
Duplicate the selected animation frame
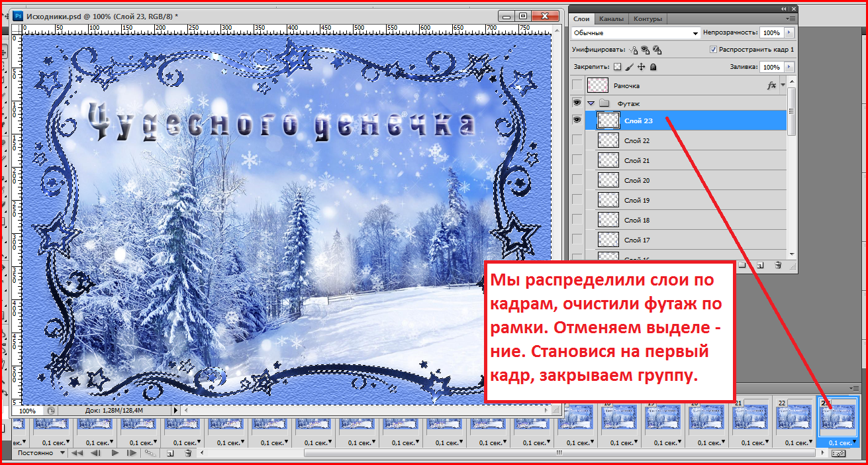170,453
